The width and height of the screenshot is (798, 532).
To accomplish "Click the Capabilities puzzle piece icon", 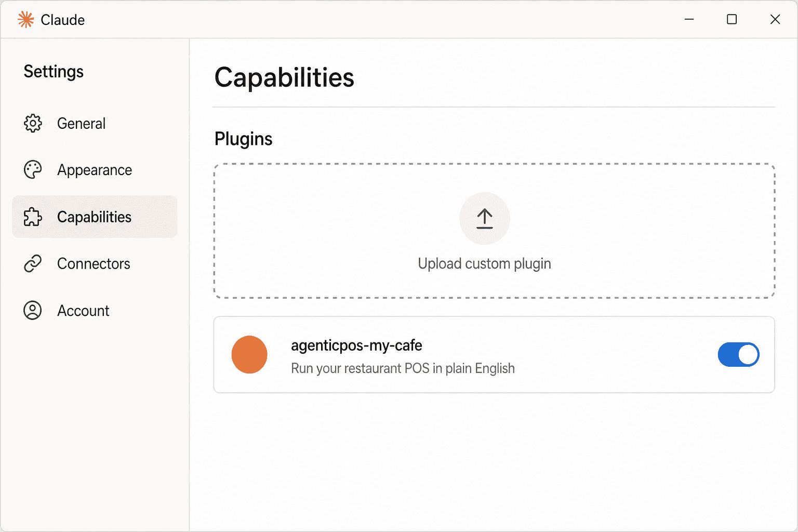I will click(x=33, y=217).
